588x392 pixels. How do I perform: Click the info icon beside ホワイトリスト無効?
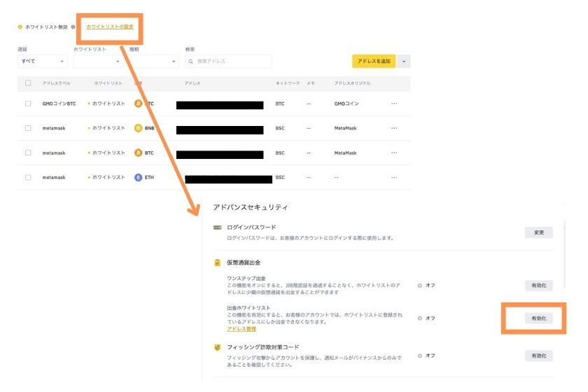[73, 27]
